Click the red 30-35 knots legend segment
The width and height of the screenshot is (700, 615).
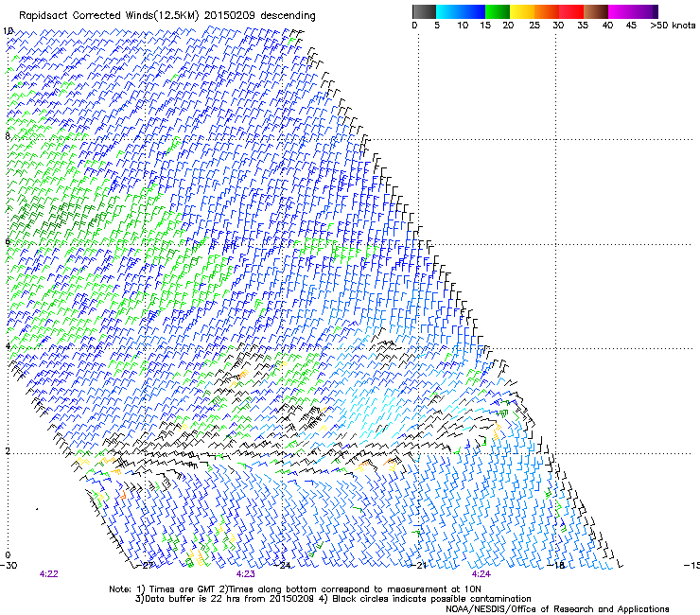pyautogui.click(x=571, y=11)
